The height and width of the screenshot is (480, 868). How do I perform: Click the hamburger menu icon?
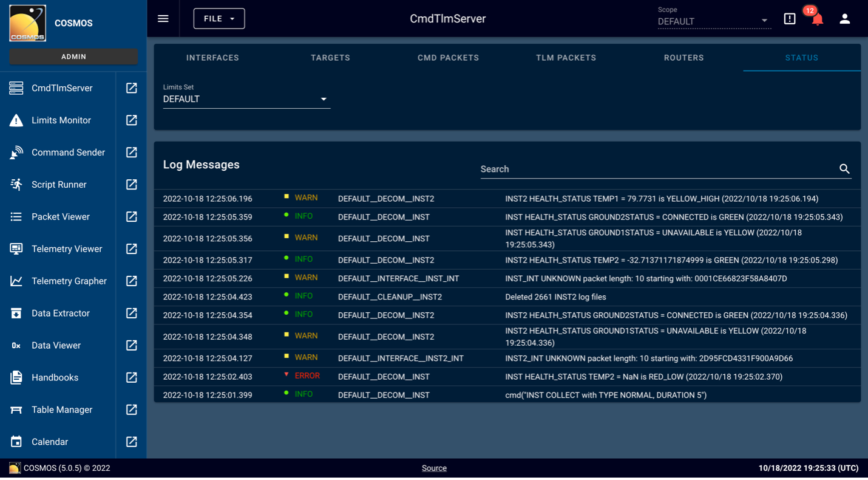pyautogui.click(x=163, y=19)
